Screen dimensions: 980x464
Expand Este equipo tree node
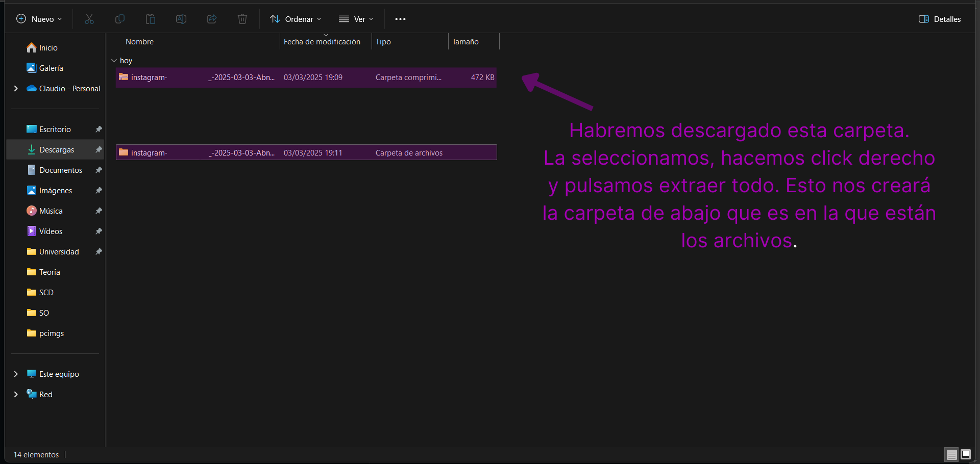click(16, 374)
